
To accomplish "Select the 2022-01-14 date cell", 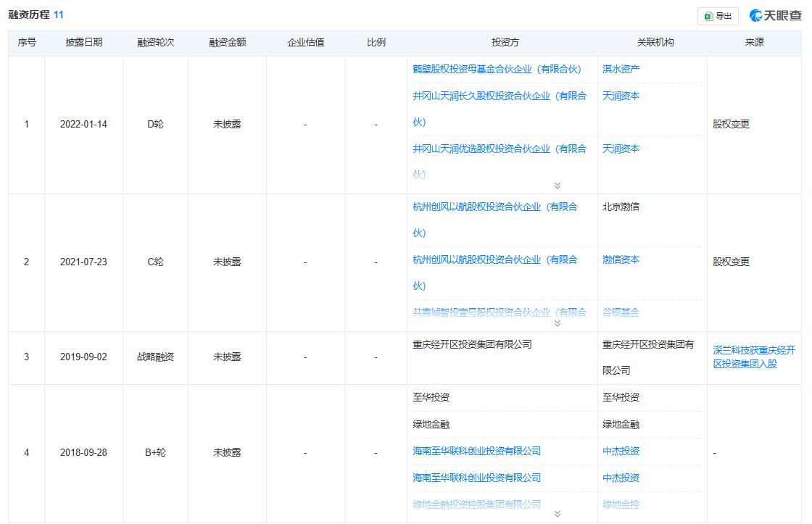I will click(x=83, y=124).
